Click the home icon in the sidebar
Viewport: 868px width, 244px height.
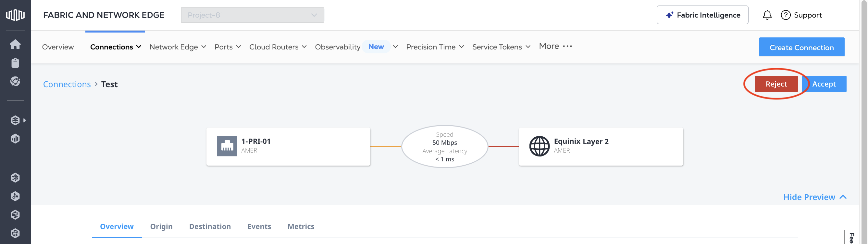(15, 44)
